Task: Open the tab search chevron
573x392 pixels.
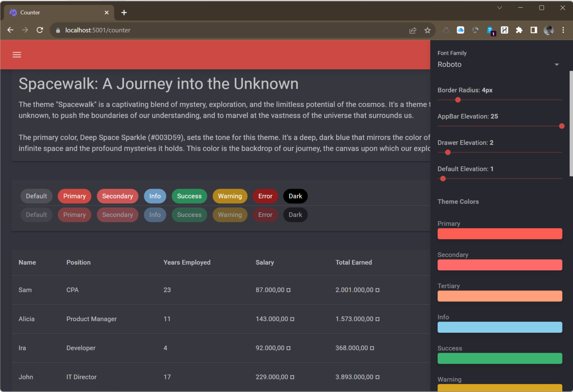Action: pyautogui.click(x=500, y=7)
